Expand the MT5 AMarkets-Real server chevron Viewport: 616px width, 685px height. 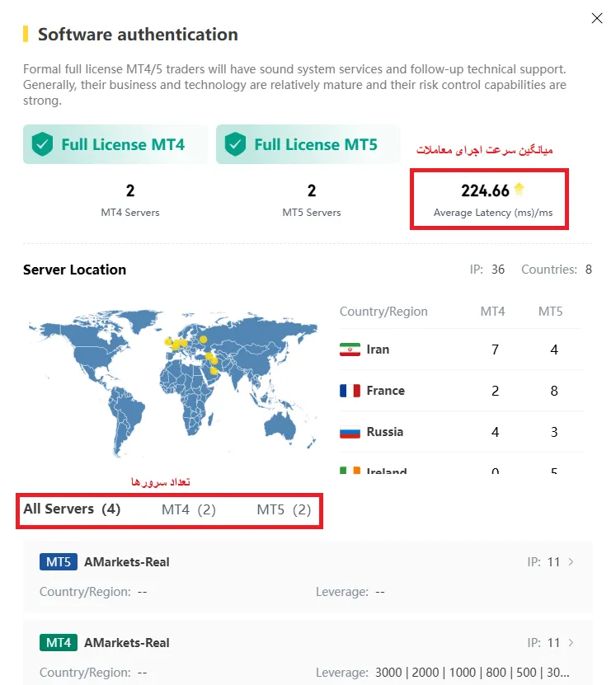pyautogui.click(x=572, y=562)
